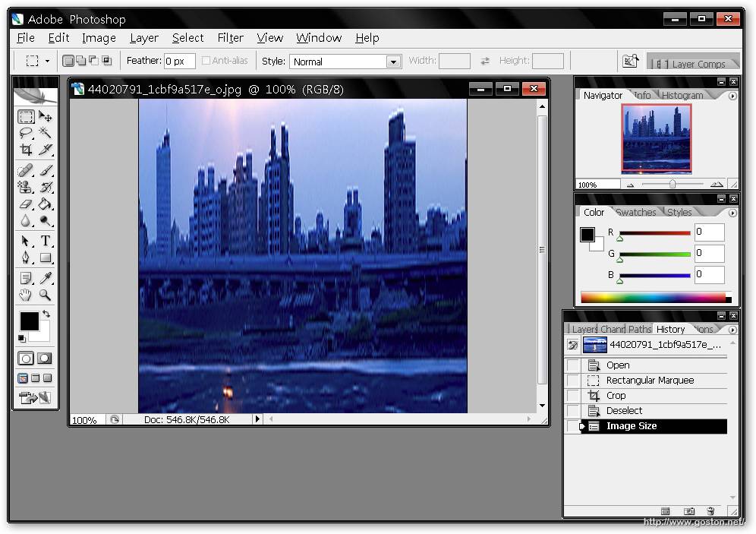
Task: Choose the Horizontal Type tool
Action: pyautogui.click(x=46, y=241)
